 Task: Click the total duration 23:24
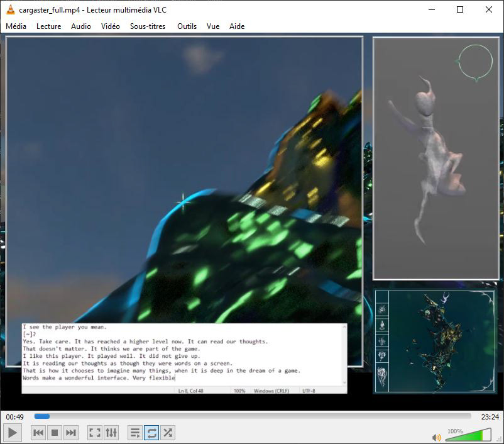click(490, 417)
